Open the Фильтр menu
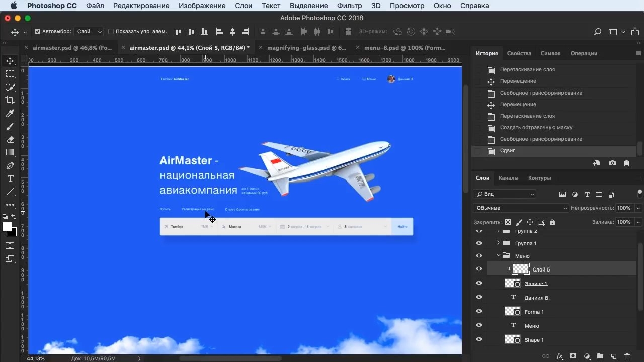 tap(350, 6)
